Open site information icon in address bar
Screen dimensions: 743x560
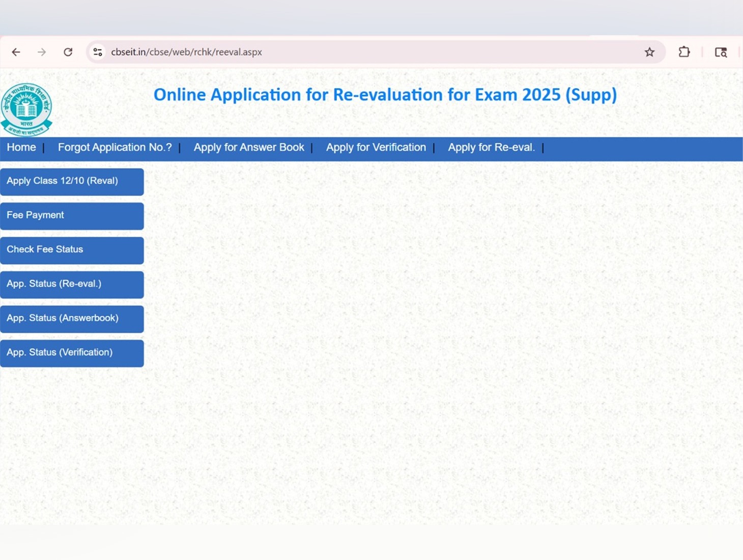coord(98,52)
